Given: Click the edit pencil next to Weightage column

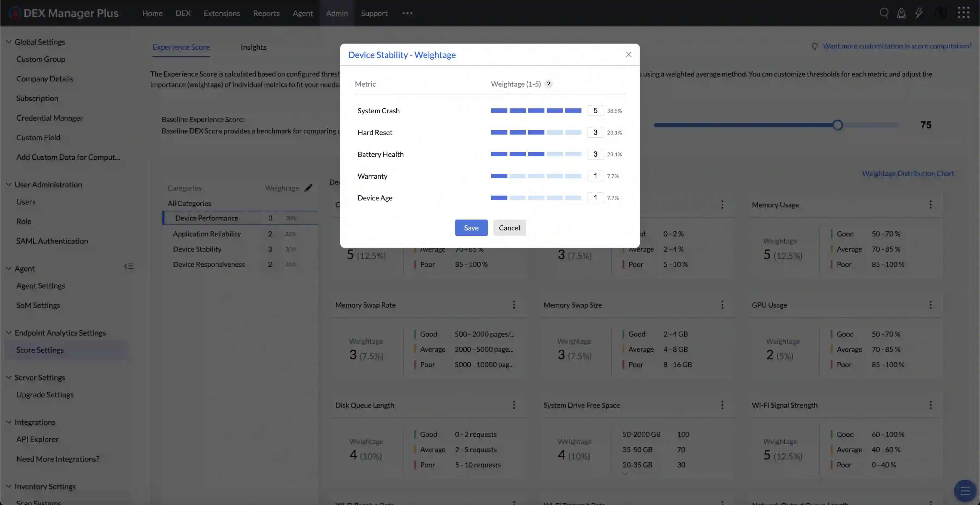Looking at the screenshot, I should [x=308, y=188].
